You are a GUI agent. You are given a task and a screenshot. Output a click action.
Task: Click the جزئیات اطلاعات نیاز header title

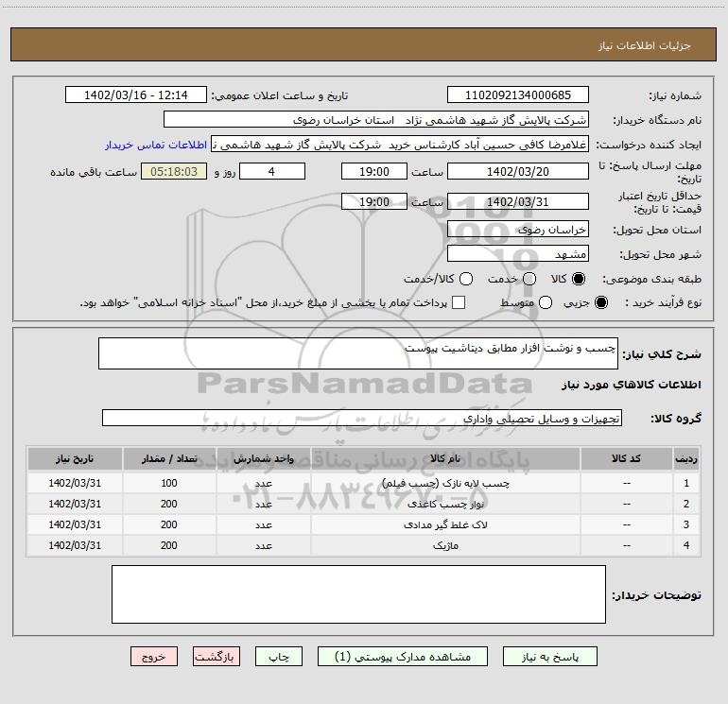pyautogui.click(x=644, y=45)
